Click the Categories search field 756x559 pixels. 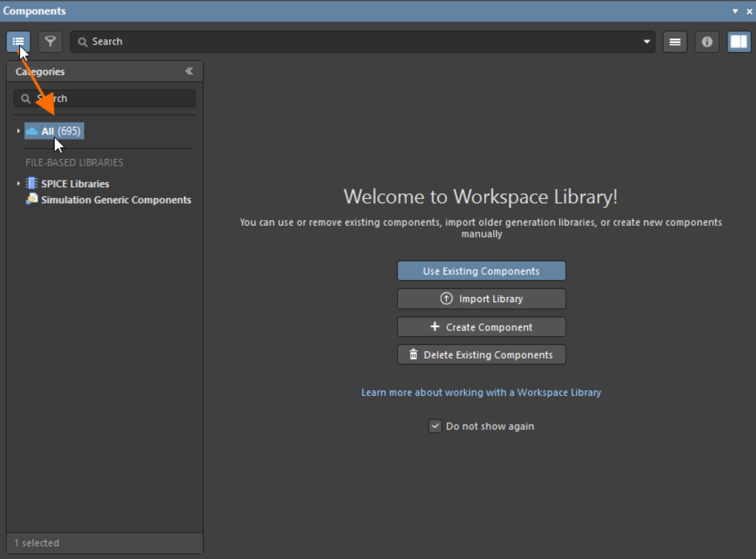[x=105, y=98]
